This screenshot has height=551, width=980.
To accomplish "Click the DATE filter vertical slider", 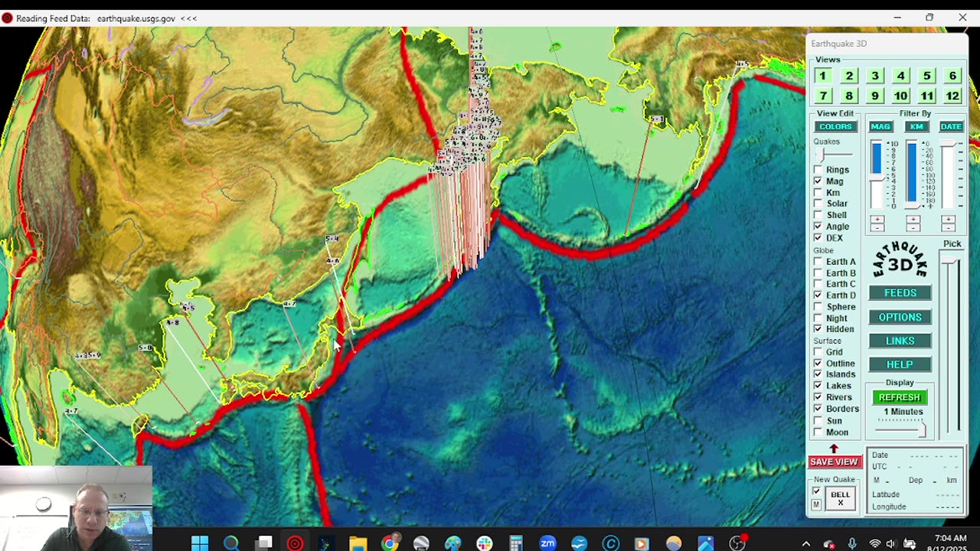I will coord(948,174).
